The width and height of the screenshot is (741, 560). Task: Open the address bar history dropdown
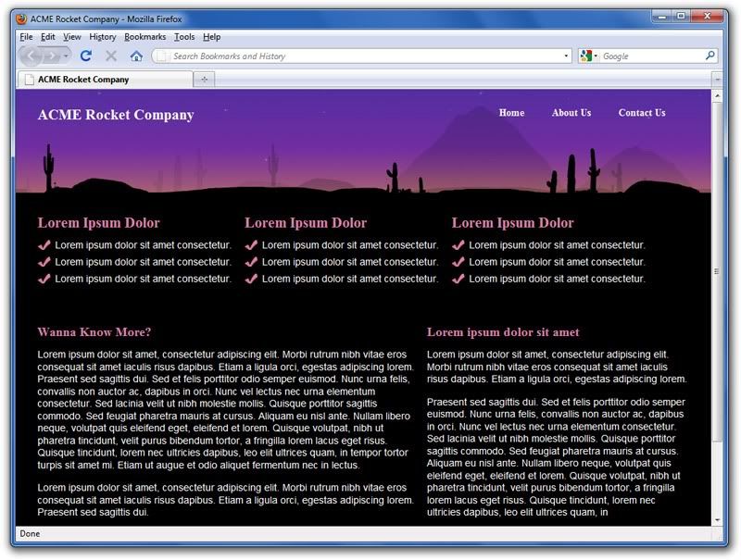(566, 56)
